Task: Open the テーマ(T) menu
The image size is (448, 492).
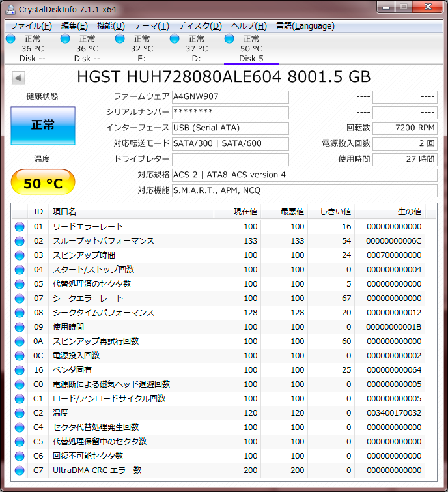Action: point(151,26)
